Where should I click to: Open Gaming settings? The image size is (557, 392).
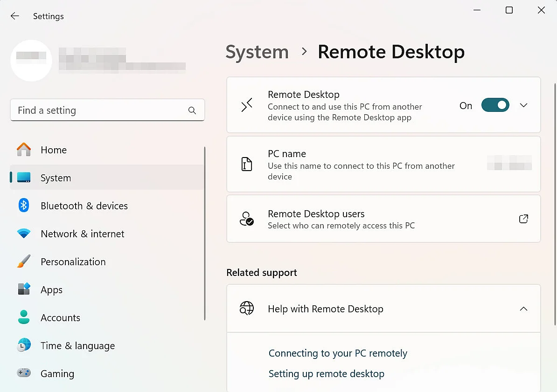click(x=106, y=373)
